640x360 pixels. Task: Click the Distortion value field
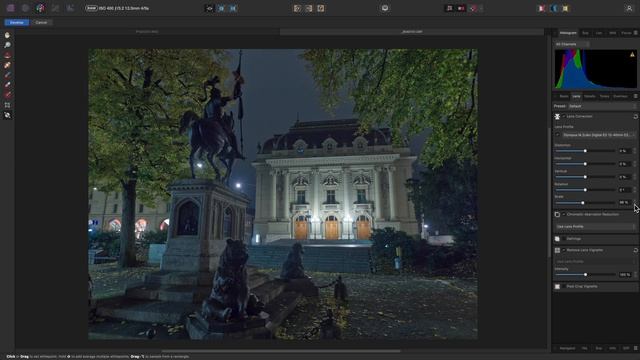[x=624, y=151]
